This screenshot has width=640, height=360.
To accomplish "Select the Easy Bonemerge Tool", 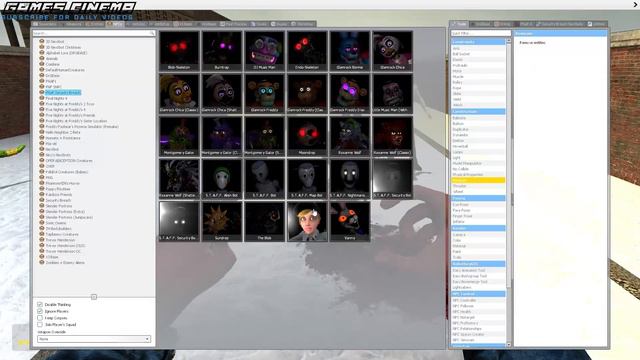I will pyautogui.click(x=478, y=282).
